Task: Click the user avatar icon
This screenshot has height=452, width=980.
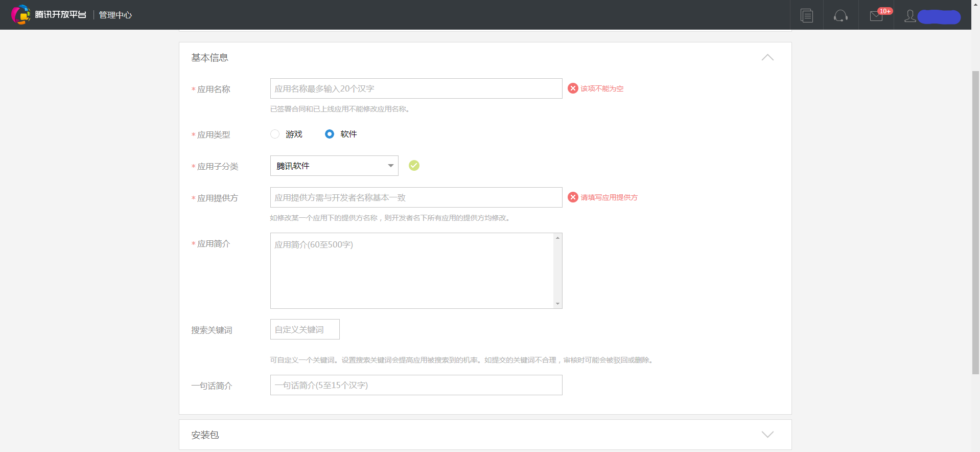Action: pos(910,16)
